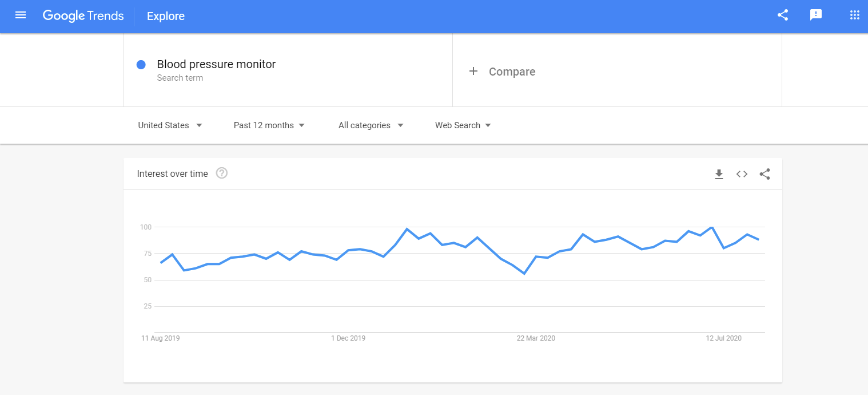Toggle the Blood pressure monitor series indicator
The height and width of the screenshot is (395, 868).
pos(141,65)
